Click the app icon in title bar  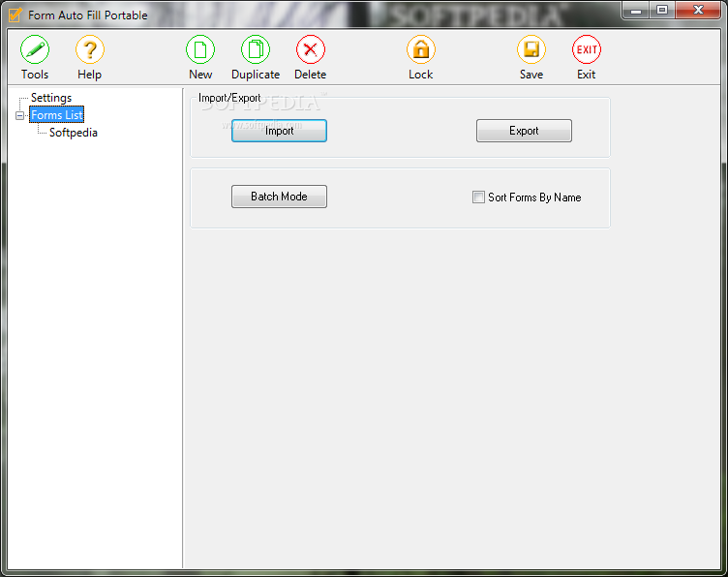point(15,15)
